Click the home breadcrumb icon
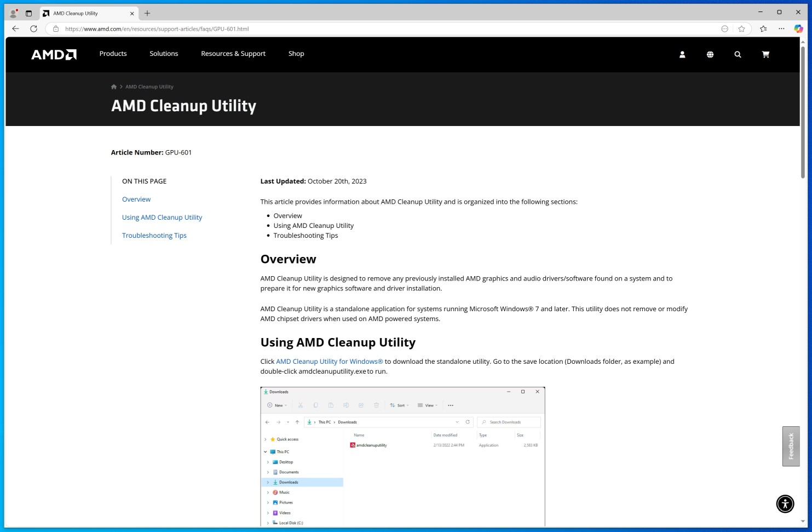The height and width of the screenshot is (532, 812). (114, 87)
